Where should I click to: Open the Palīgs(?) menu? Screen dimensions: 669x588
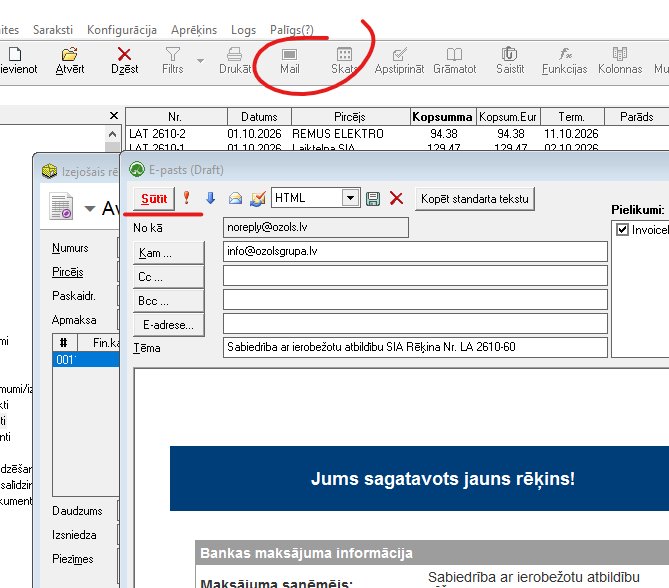[x=291, y=30]
